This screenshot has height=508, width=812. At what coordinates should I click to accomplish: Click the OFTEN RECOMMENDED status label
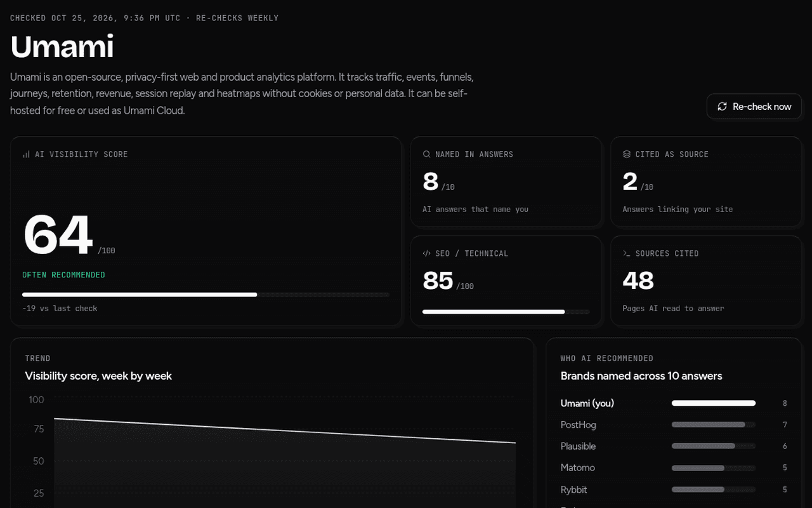[63, 275]
